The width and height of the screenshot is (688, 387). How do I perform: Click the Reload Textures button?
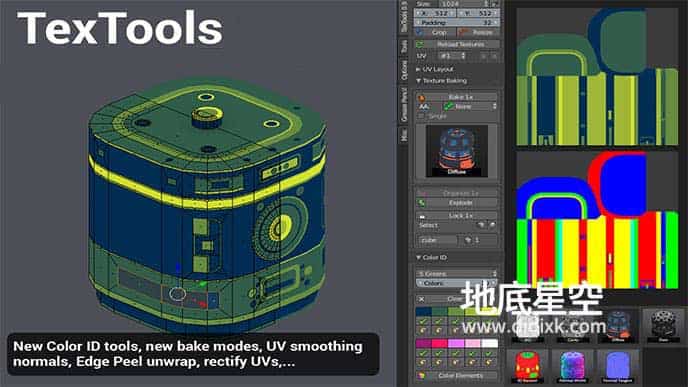[x=457, y=44]
